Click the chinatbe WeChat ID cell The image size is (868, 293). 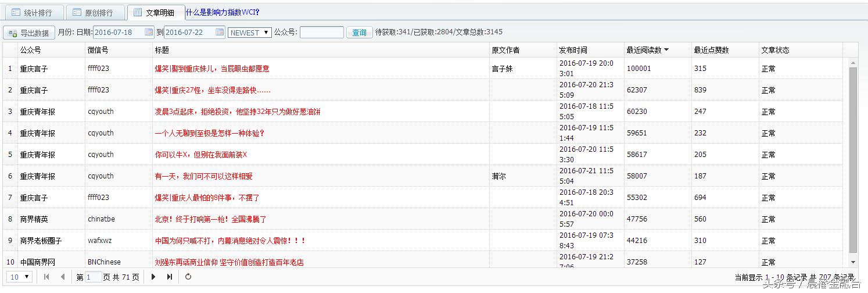[119, 219]
